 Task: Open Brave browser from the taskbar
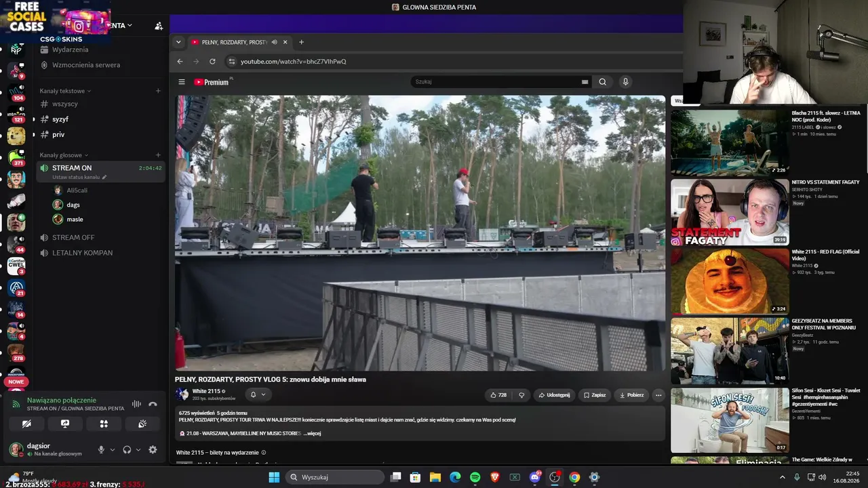click(494, 477)
